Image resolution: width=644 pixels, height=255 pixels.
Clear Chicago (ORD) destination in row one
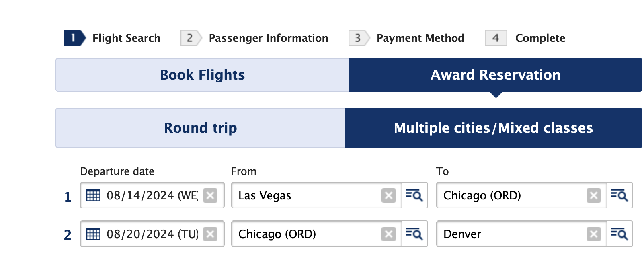593,195
